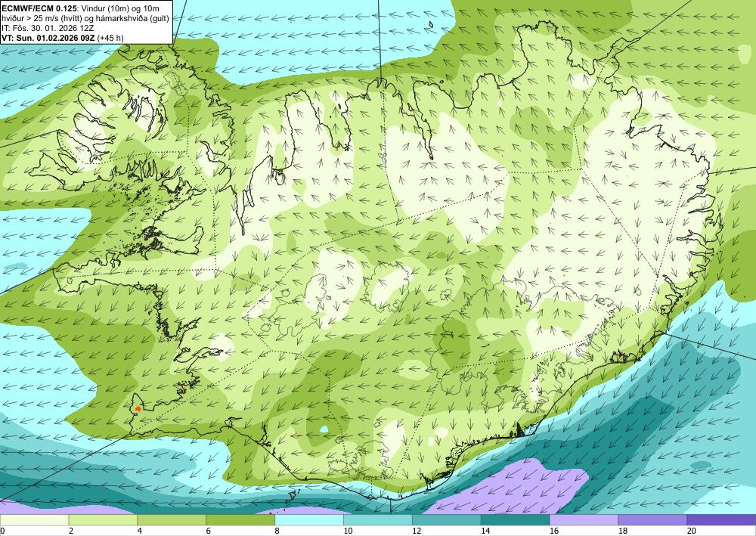Click the 2–4 m/s light green legend swatch
Screen dimensions: 756x536
coord(103,520)
